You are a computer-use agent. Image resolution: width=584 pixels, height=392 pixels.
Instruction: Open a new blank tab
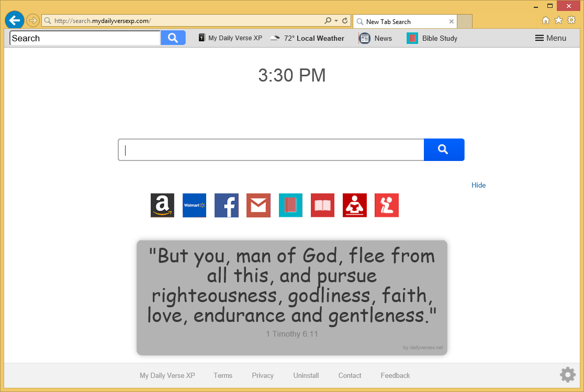(465, 21)
